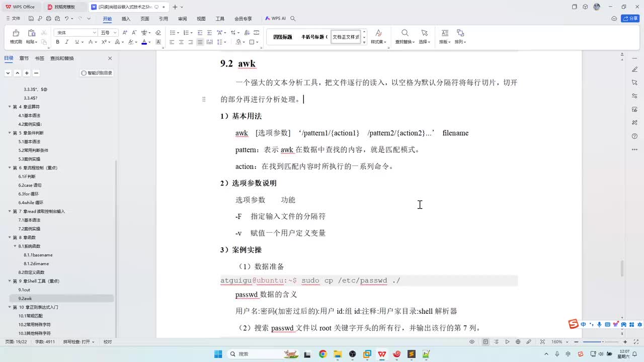
Task: Click the 文档正文样式 body style
Action: pos(346,37)
